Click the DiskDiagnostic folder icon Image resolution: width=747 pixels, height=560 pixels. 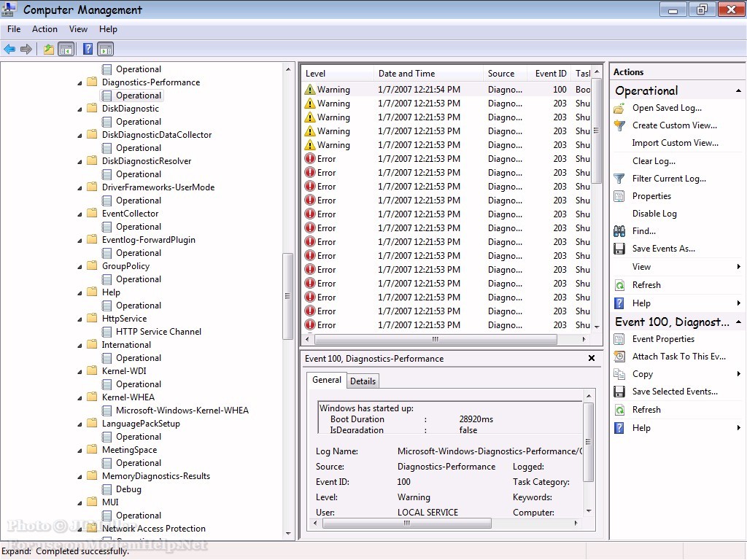[x=93, y=108]
